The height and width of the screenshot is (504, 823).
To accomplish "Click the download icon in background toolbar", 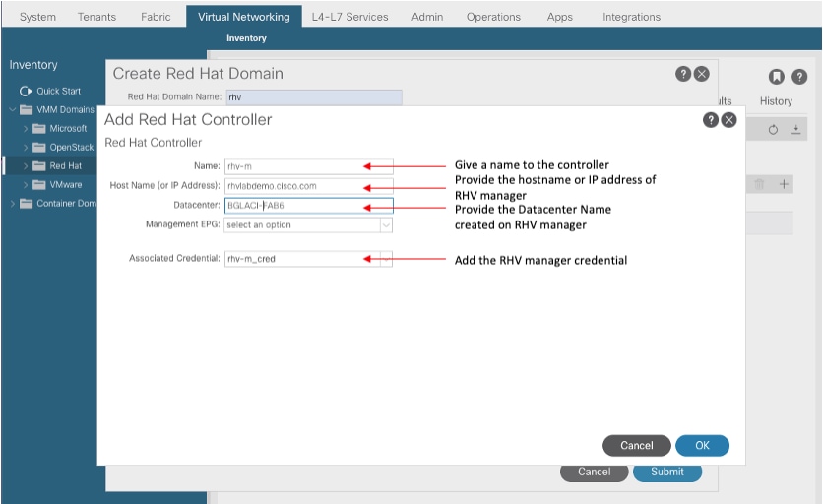I will click(796, 130).
